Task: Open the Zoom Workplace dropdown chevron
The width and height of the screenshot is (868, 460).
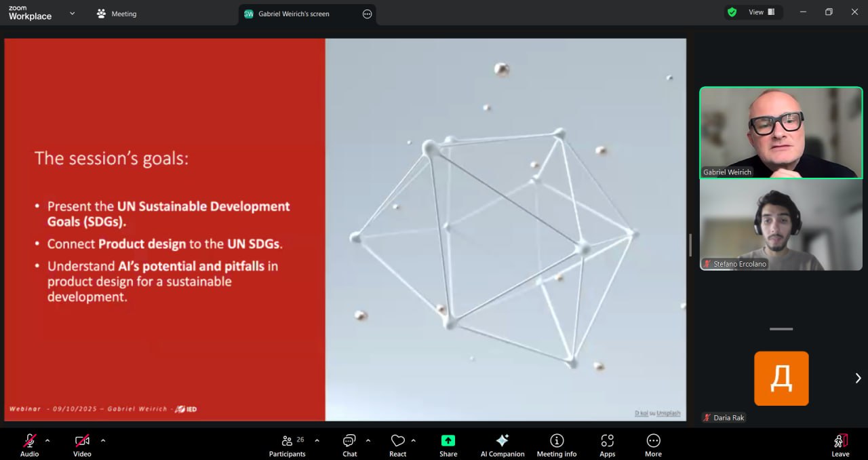Action: 73,13
